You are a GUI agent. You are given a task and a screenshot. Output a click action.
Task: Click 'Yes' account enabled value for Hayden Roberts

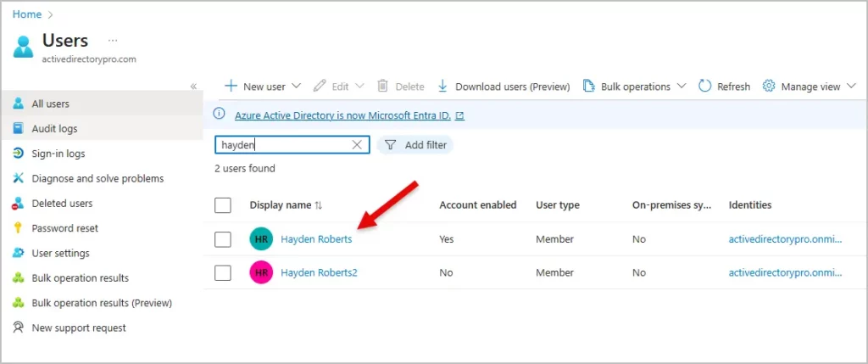tap(446, 239)
